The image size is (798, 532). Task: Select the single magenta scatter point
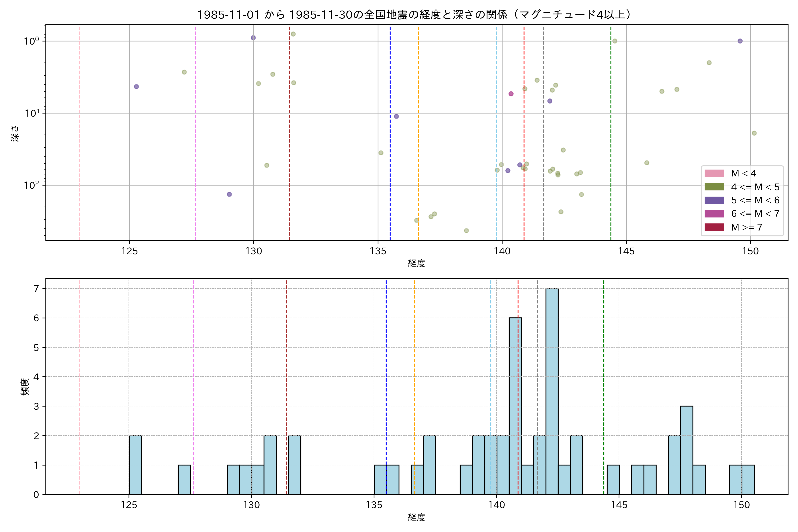click(x=511, y=94)
